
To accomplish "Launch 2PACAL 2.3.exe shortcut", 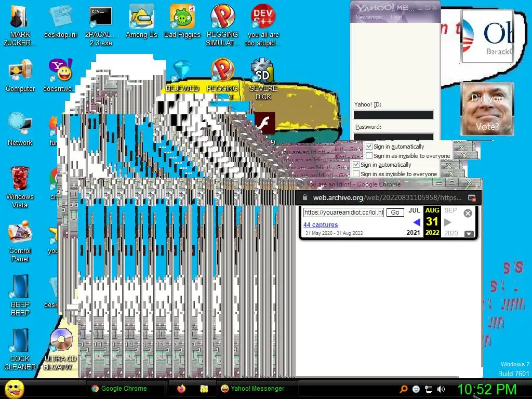I will pos(101,24).
